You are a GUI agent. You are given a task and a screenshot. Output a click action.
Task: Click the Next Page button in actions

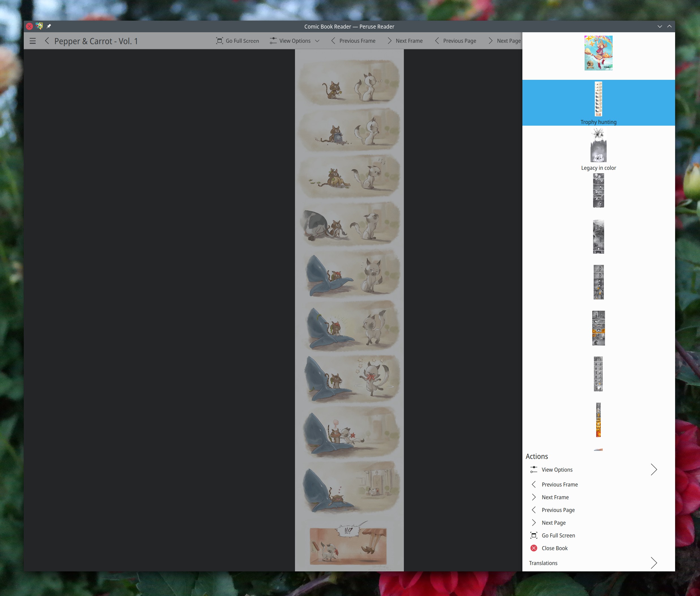click(x=553, y=523)
